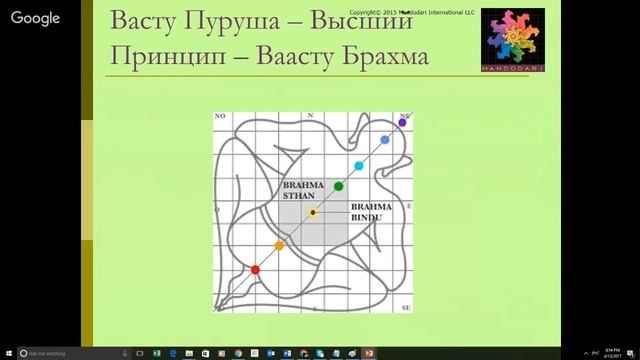Switch to the active PowerPoint taskbar icon
The height and width of the screenshot is (360, 640).
pos(369,353)
